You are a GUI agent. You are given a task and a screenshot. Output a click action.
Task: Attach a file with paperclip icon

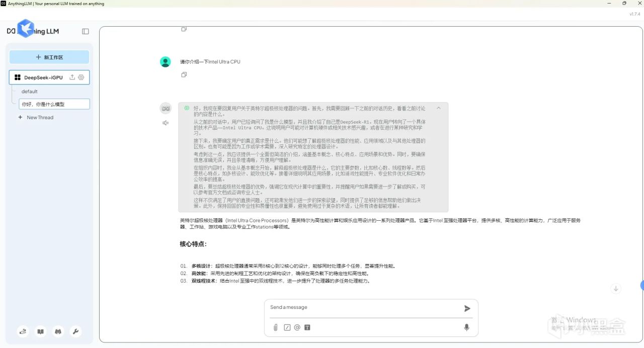(x=276, y=327)
